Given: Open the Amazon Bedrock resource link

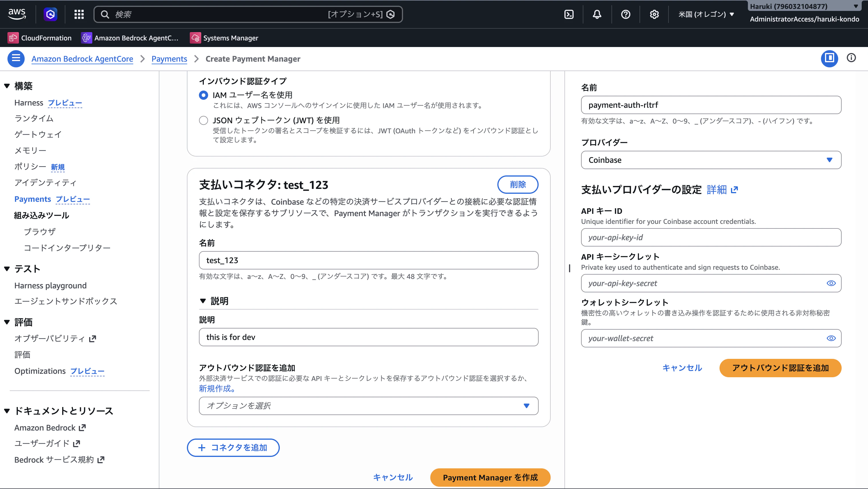Looking at the screenshot, I should tap(50, 427).
